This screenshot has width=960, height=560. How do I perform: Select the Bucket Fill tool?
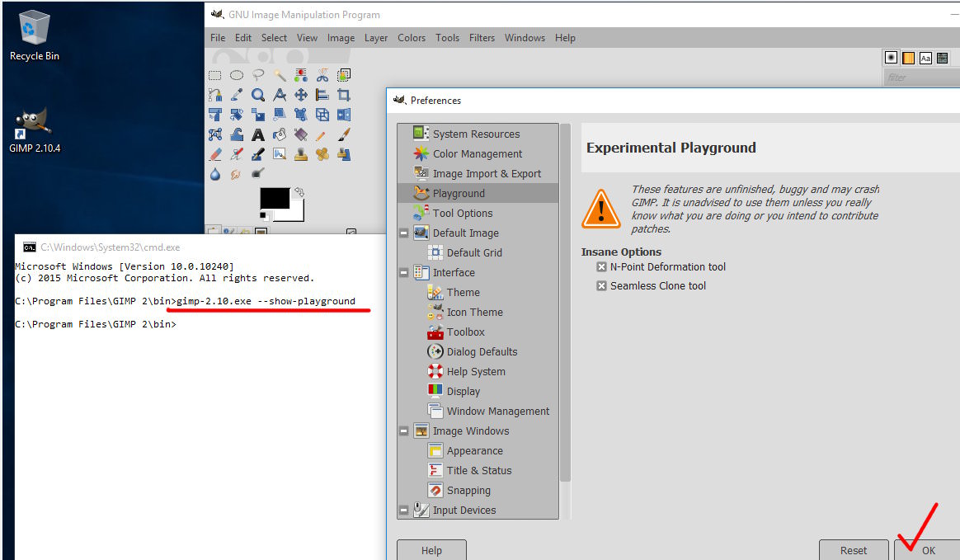(x=280, y=134)
